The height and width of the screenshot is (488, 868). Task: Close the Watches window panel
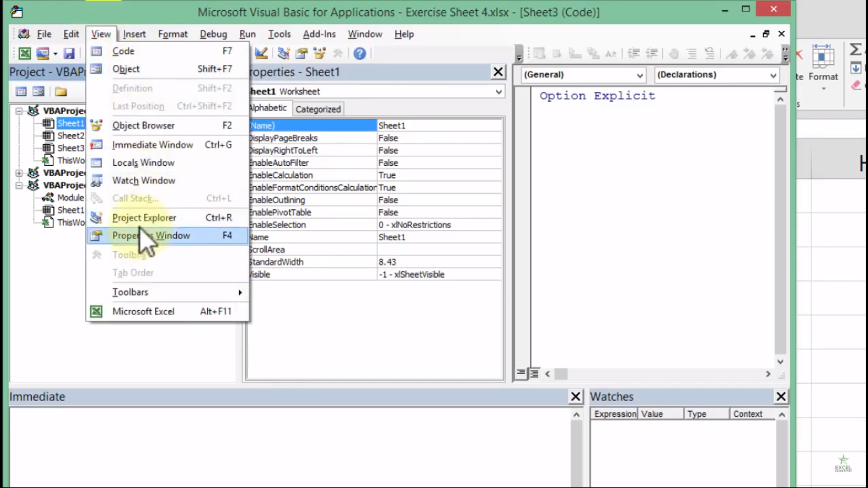782,396
